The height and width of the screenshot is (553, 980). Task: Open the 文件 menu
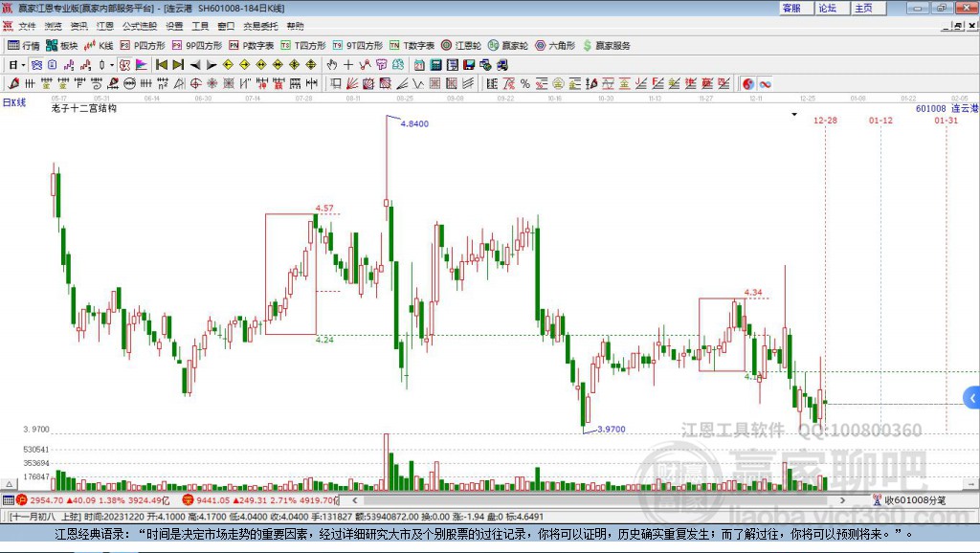coord(27,26)
